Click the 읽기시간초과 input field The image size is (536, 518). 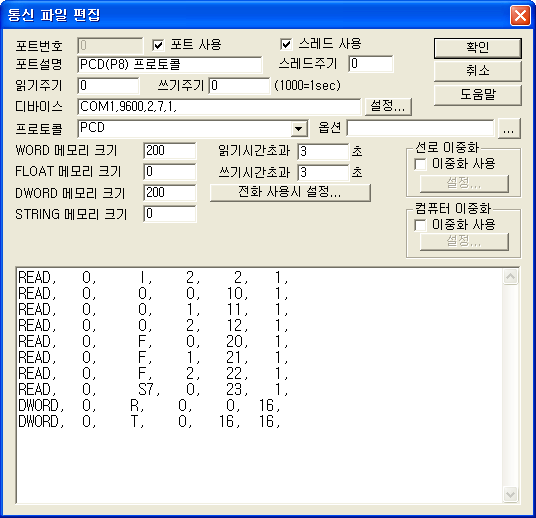click(323, 151)
